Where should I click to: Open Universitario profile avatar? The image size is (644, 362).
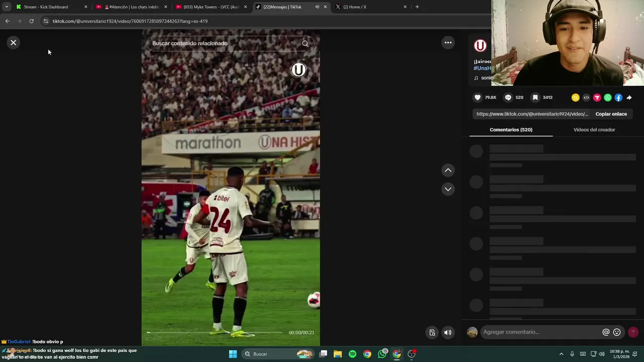tap(480, 46)
